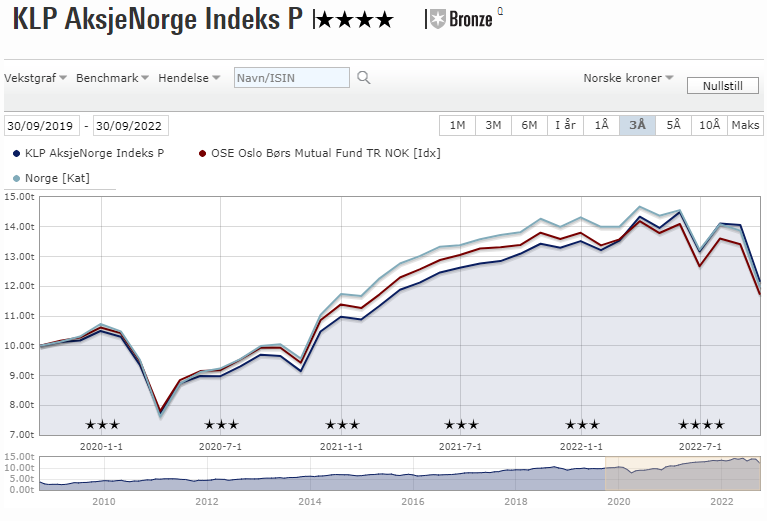The image size is (767, 521).
Task: Click the 15.00t main chart axis label
Action: 19,197
